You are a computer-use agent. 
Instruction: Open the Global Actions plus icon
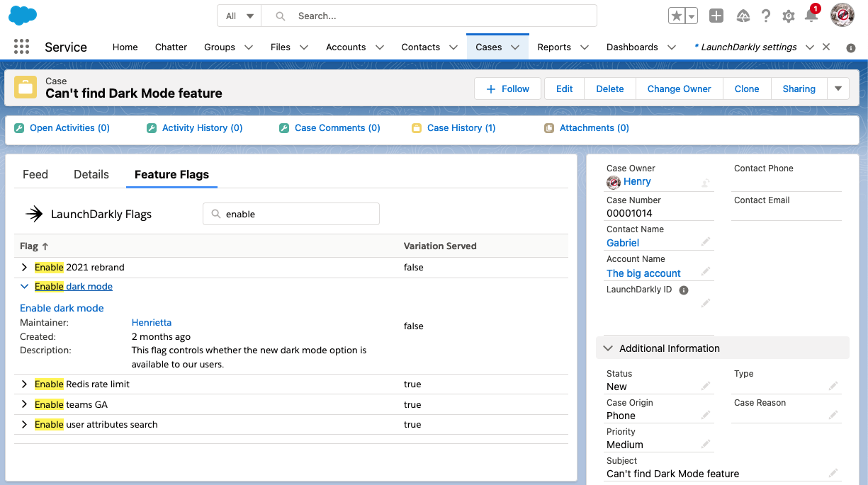click(716, 16)
